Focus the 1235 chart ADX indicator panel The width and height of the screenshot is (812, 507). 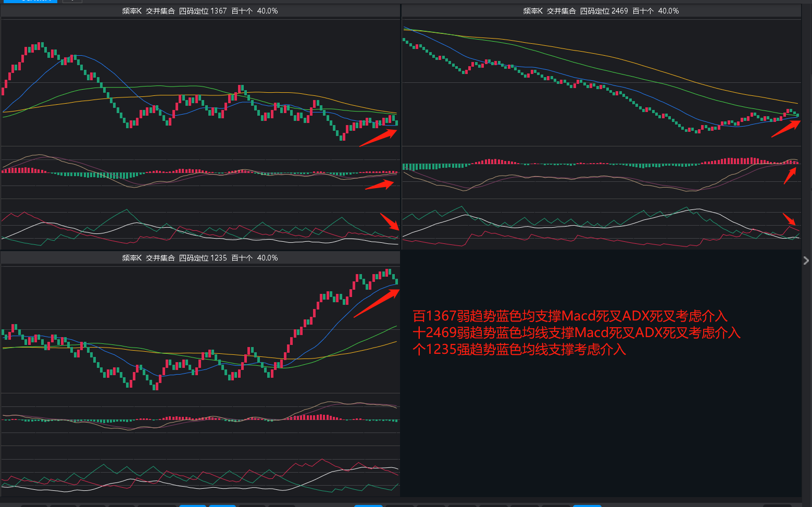pyautogui.click(x=201, y=471)
